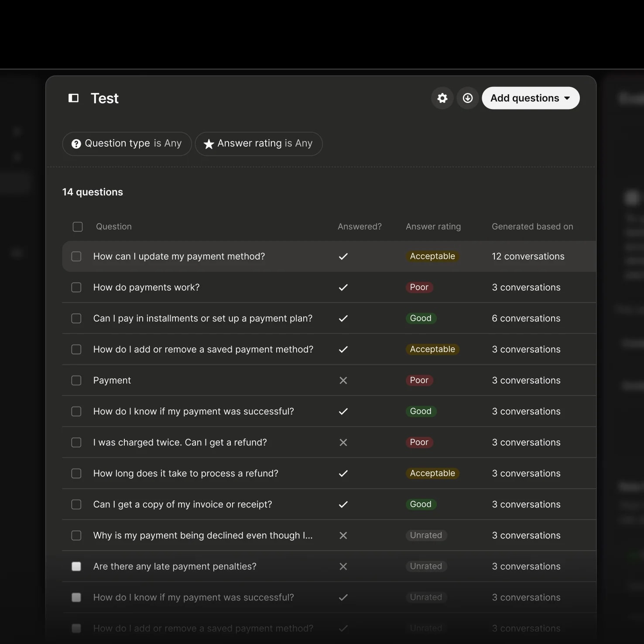Viewport: 644px width, 644px height.
Task: Open question Can I get a copy of my invoice or receipt?
Action: [x=182, y=504]
